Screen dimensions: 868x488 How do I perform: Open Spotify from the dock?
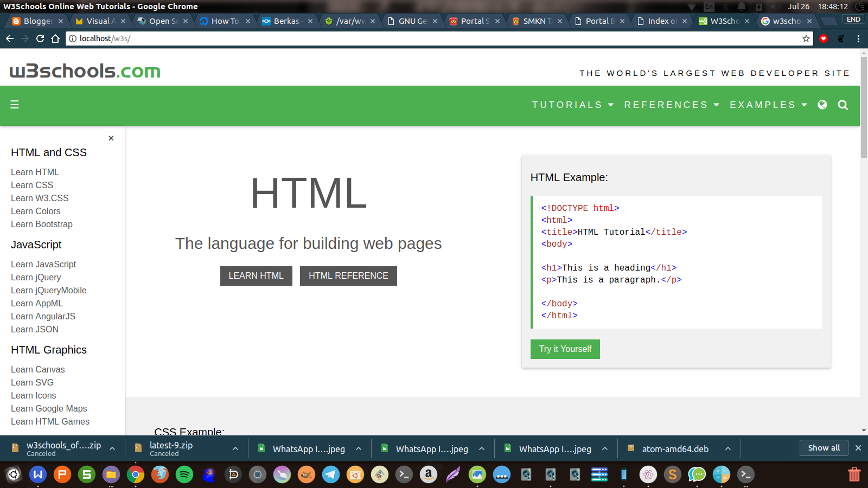(x=184, y=475)
